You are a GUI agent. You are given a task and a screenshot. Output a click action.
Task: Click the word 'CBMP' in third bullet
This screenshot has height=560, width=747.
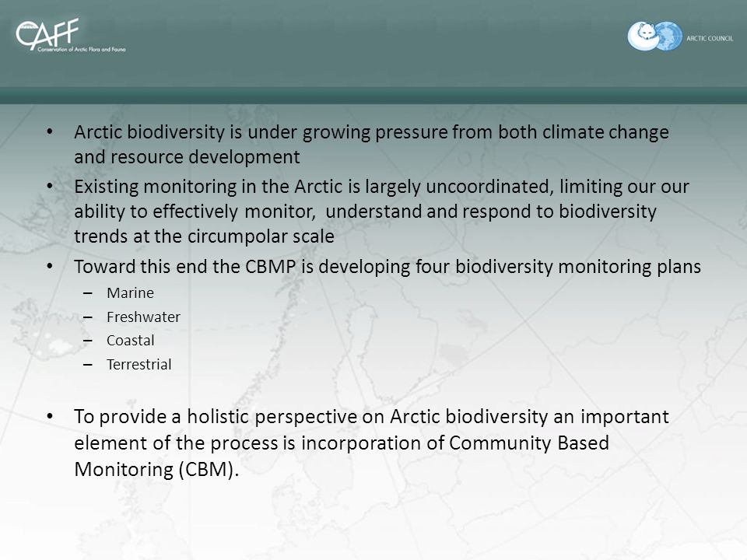pyautogui.click(x=271, y=266)
